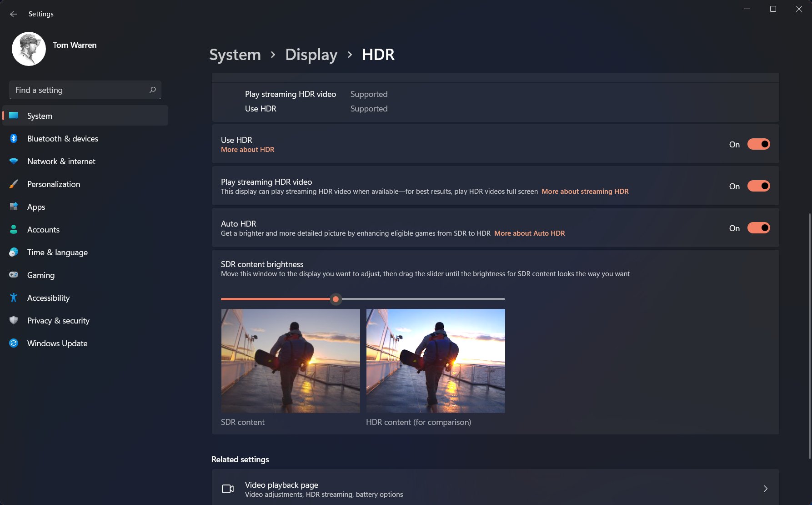Open the Gaming controller icon
The height and width of the screenshot is (505, 812).
(13, 275)
